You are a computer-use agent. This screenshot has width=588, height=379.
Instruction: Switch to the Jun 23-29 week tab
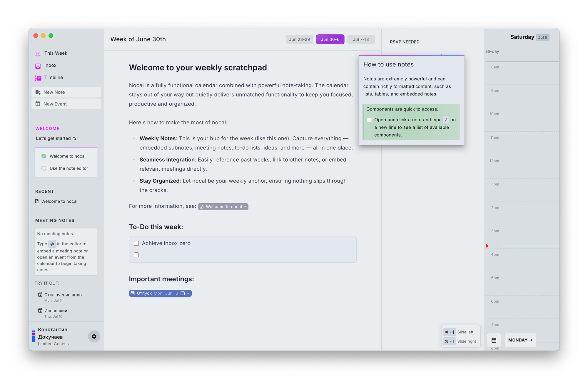click(x=299, y=39)
